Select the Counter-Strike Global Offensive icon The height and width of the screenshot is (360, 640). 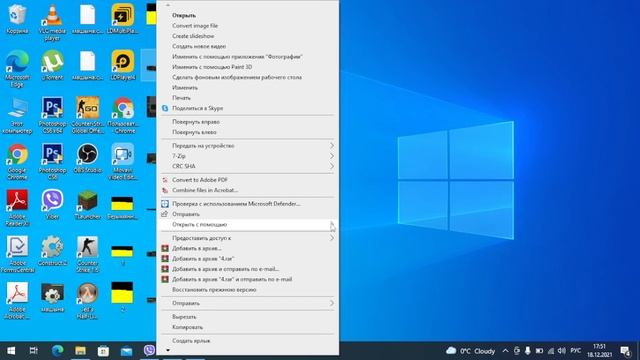87,115
